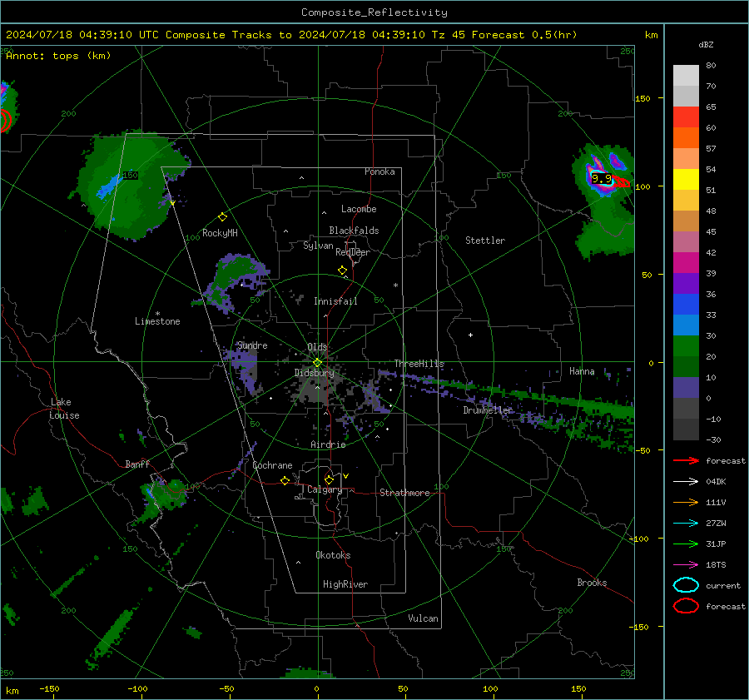The width and height of the screenshot is (749, 700).
Task: Click the yellow diamond marker near RockyMH
Action: coord(222,217)
